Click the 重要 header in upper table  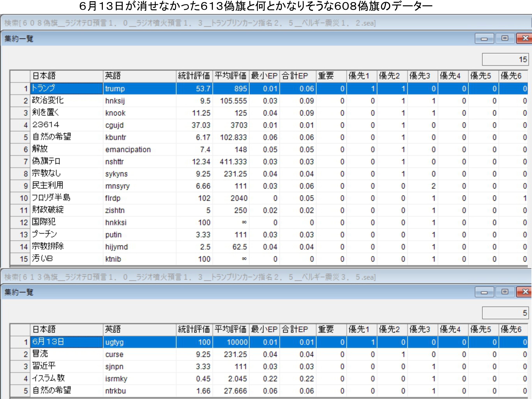331,76
